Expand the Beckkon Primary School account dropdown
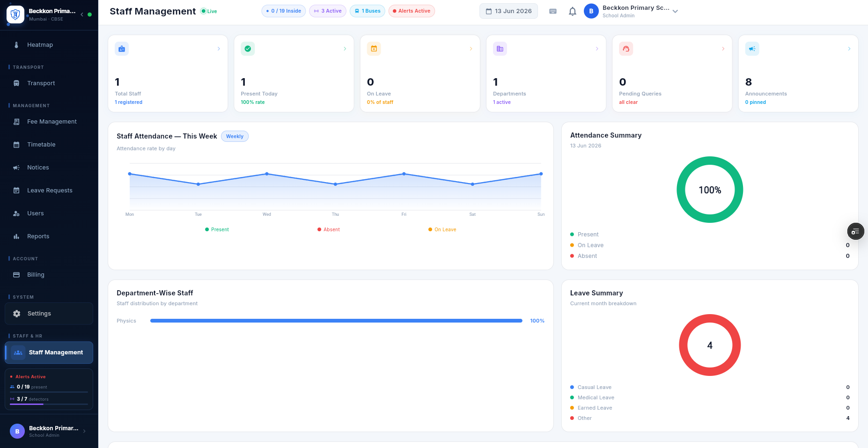The image size is (868, 448). tap(675, 11)
